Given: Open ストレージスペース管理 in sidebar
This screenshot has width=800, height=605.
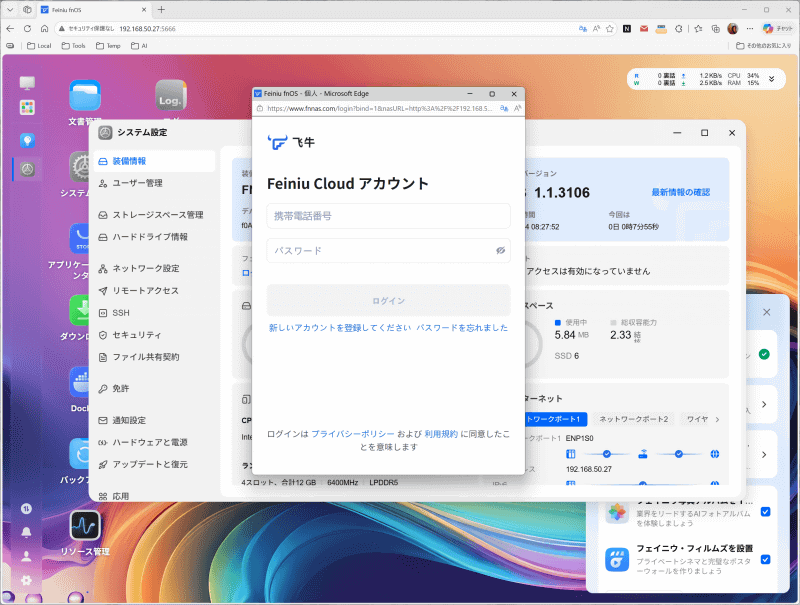Looking at the screenshot, I should tap(154, 215).
